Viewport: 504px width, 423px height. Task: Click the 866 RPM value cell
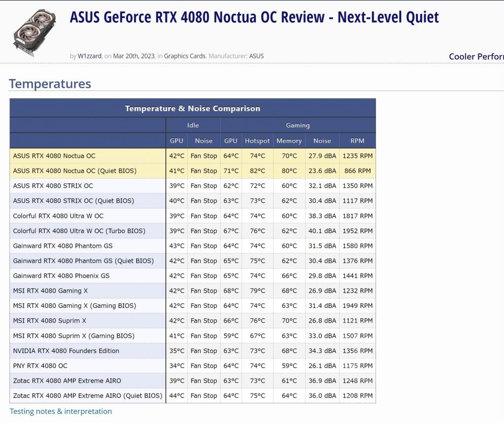(x=357, y=171)
